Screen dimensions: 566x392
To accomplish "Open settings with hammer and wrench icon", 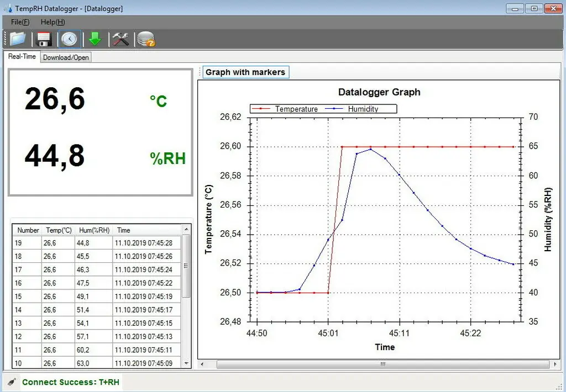I will [120, 39].
